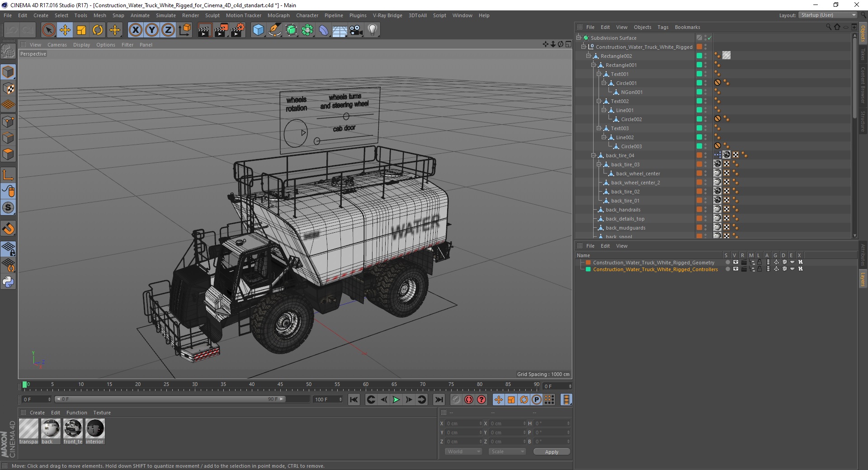Switch to Model mode in left palette
The height and width of the screenshot is (470, 868).
point(8,72)
